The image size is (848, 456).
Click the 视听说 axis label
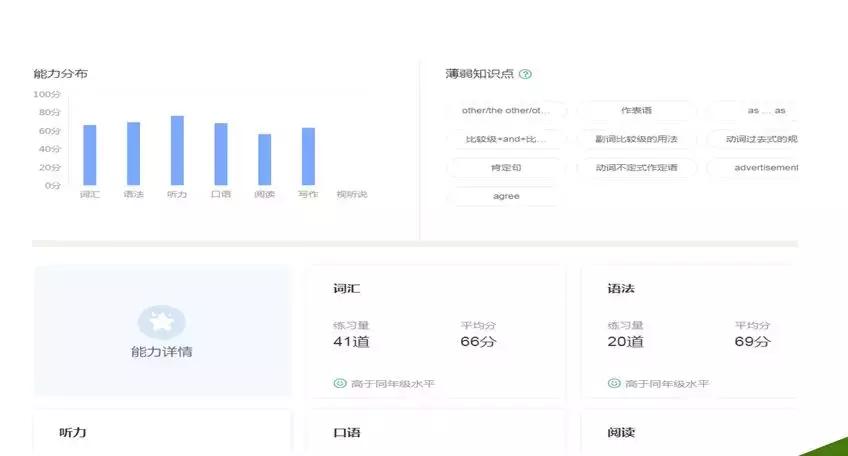click(x=352, y=194)
